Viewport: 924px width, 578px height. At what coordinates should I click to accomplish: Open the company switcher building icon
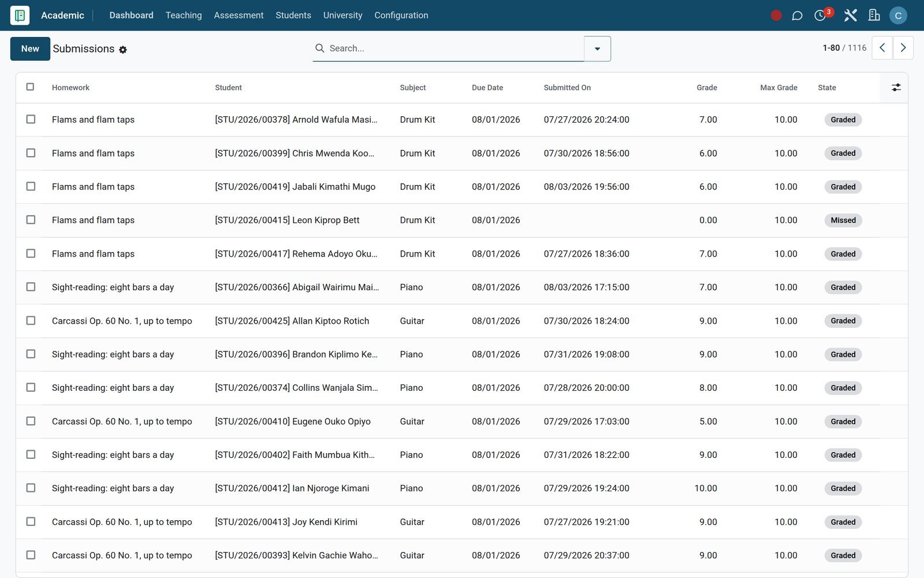point(874,16)
